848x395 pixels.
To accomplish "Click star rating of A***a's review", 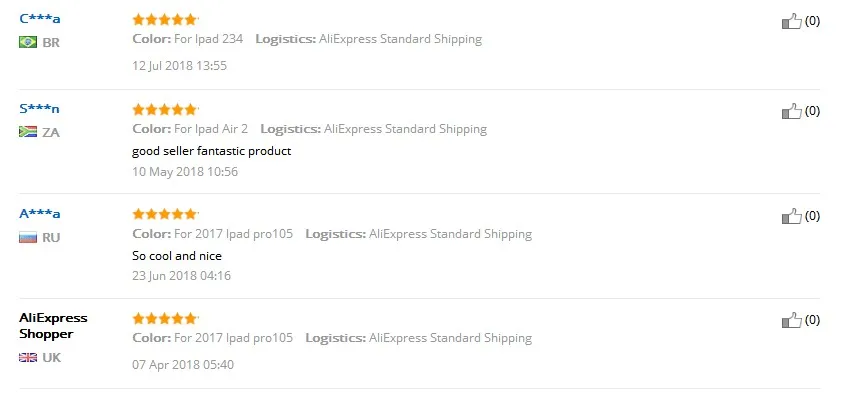I will point(165,214).
